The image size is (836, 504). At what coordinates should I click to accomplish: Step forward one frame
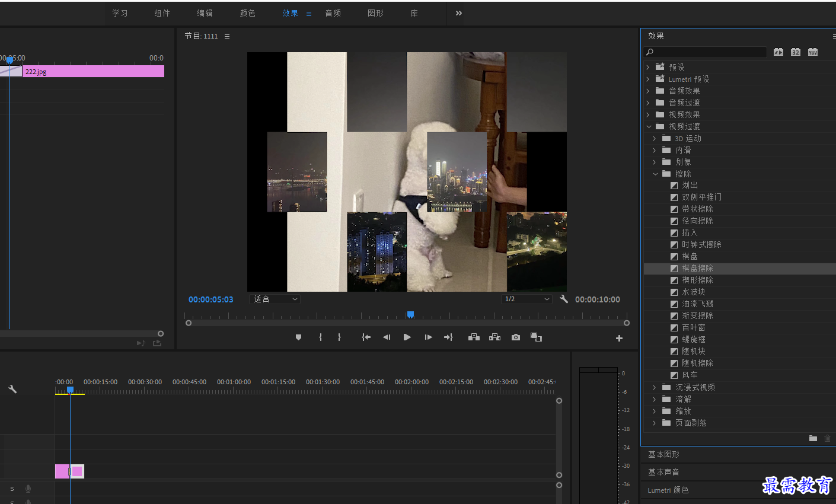428,337
